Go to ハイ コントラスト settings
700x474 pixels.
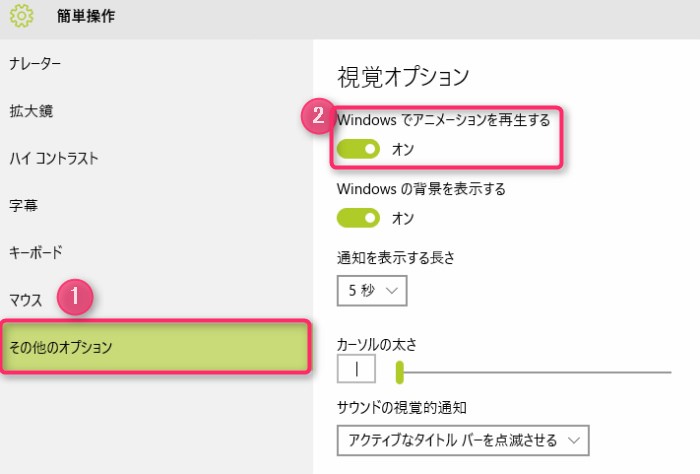click(53, 158)
